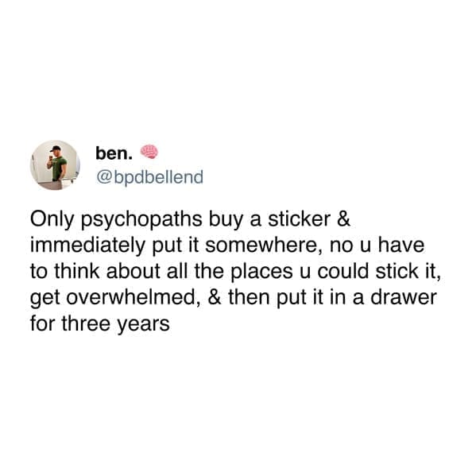Visit the @bpdbellend handle link
The height and width of the screenshot is (476, 476).
click(x=149, y=176)
